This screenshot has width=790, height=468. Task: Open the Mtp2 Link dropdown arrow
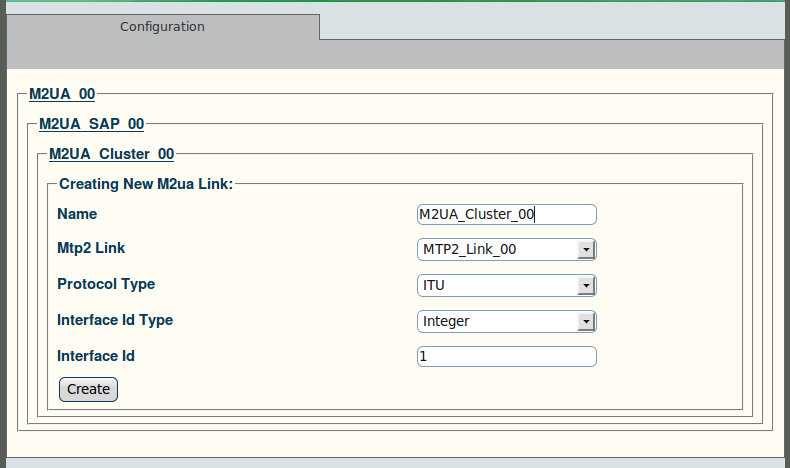tap(586, 250)
